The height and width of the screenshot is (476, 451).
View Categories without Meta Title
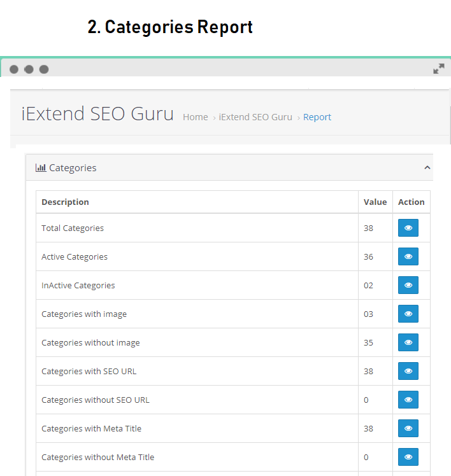[x=408, y=457]
